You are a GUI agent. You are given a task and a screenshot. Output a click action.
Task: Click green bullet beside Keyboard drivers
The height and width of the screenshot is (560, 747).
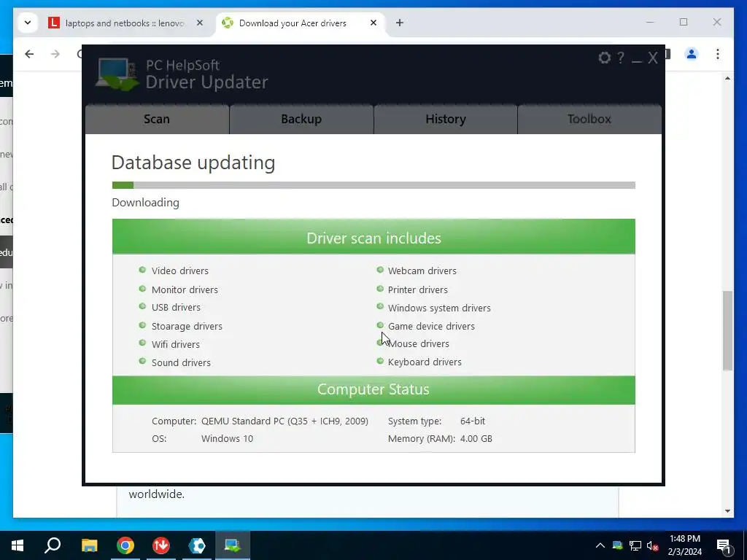[379, 361]
